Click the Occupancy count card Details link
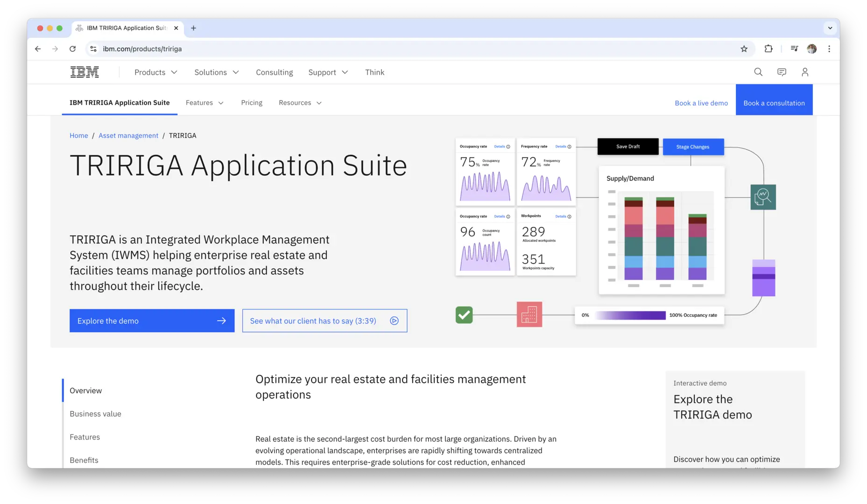 500,217
